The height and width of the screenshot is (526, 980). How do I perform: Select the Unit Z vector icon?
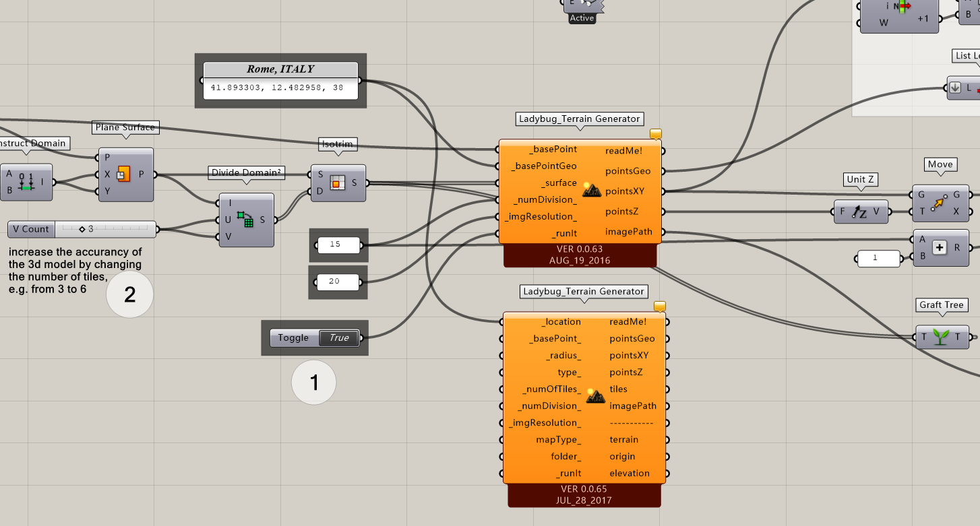point(859,211)
